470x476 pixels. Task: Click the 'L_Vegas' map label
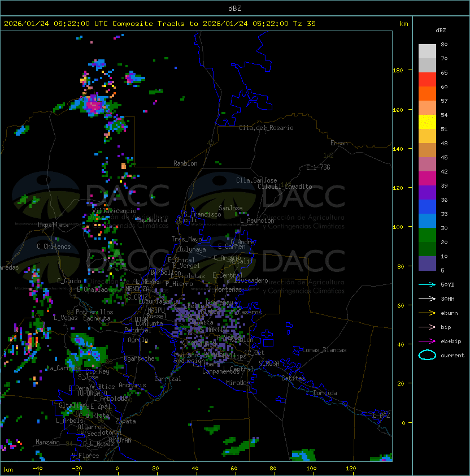coord(66,318)
